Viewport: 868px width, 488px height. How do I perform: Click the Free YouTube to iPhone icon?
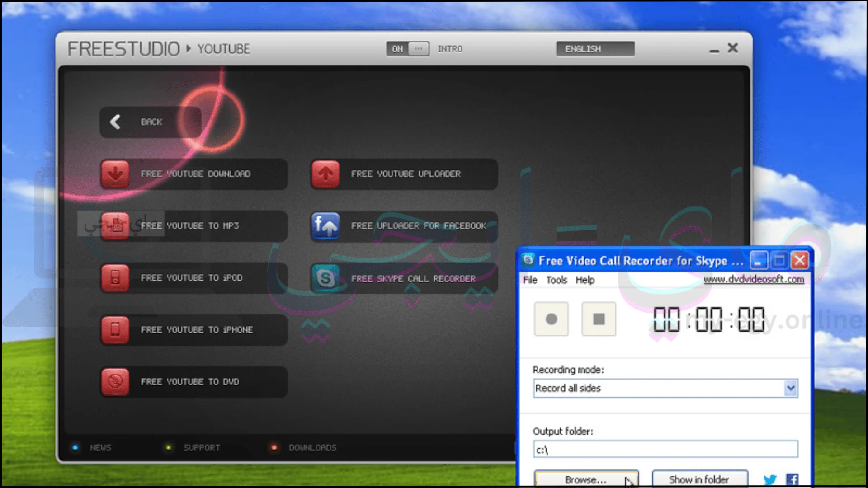point(115,330)
